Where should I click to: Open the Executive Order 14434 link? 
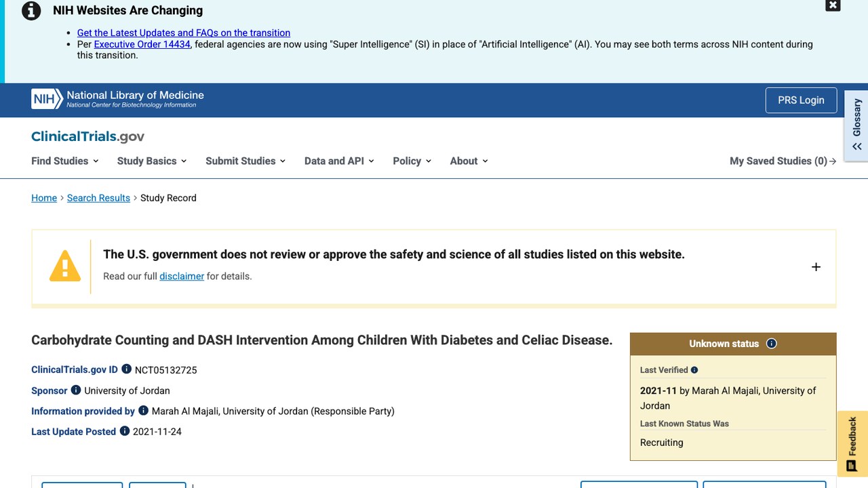click(142, 44)
